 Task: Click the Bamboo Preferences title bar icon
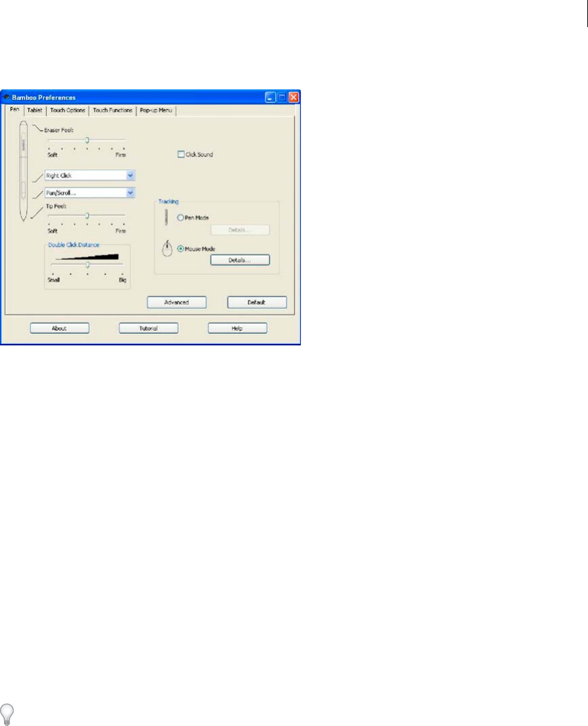click(x=7, y=98)
